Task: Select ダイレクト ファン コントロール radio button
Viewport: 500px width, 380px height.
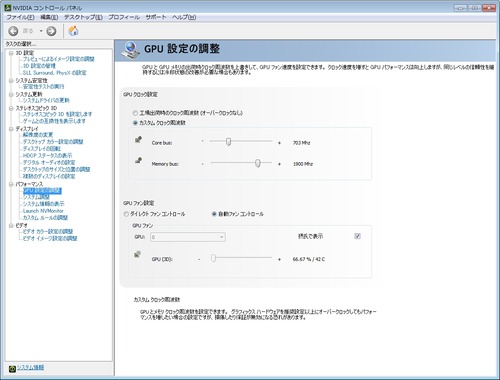Action: click(126, 214)
